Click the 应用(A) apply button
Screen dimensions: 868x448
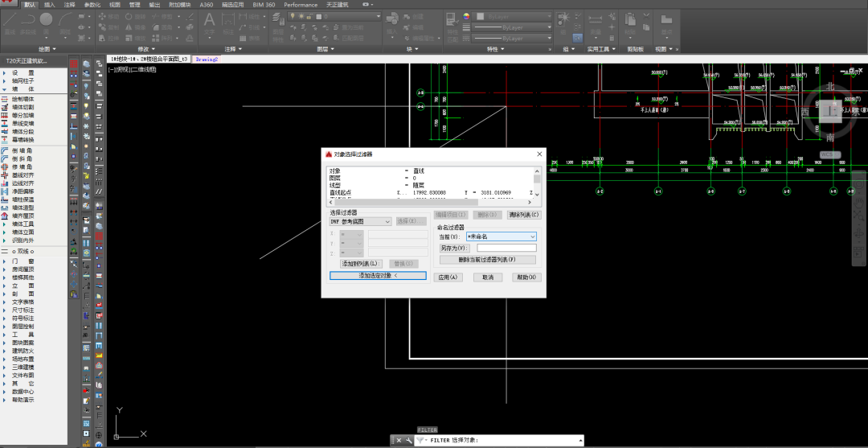coord(447,277)
